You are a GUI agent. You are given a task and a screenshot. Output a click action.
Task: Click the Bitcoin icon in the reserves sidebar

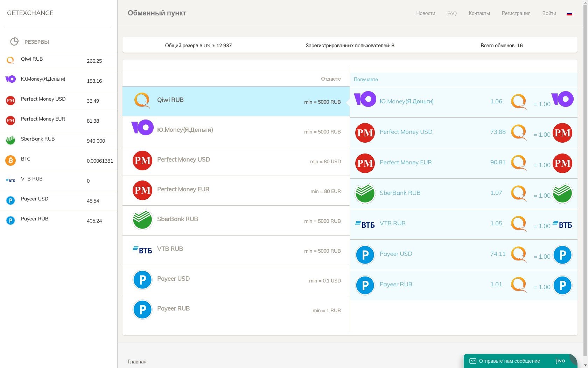pyautogui.click(x=10, y=161)
